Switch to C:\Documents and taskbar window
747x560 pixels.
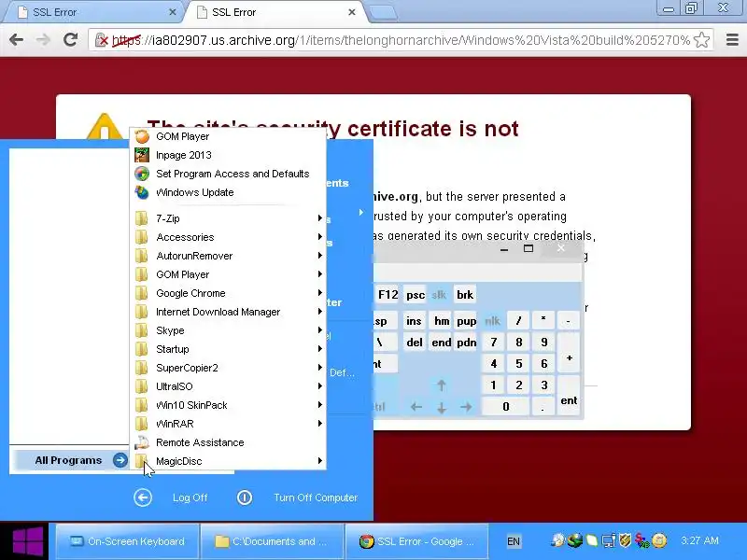[272, 541]
